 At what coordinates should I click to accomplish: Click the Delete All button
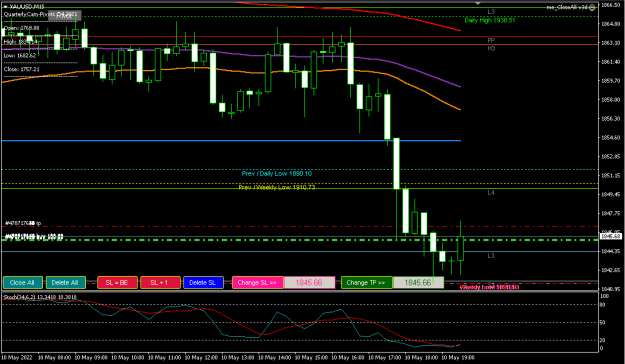(x=66, y=283)
